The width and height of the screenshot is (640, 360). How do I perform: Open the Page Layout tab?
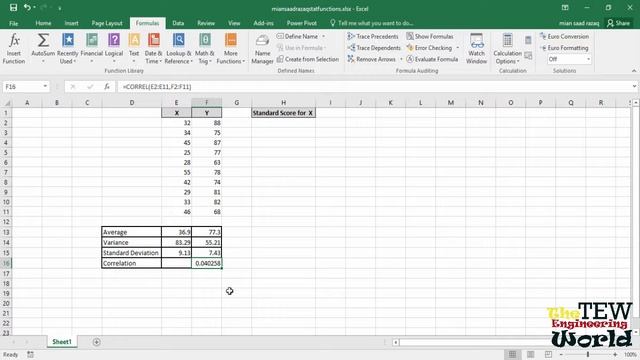click(107, 23)
